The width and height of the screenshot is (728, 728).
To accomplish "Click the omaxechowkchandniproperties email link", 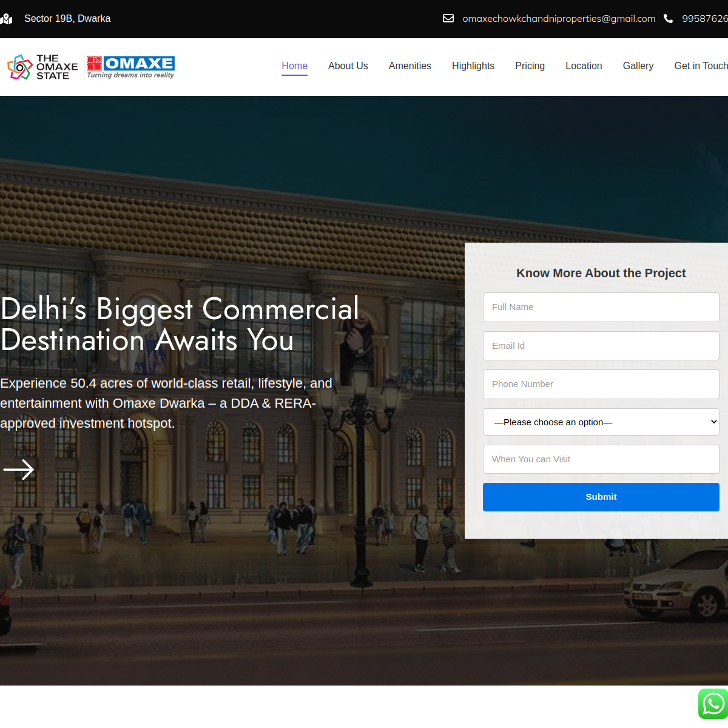I will coord(558,19).
